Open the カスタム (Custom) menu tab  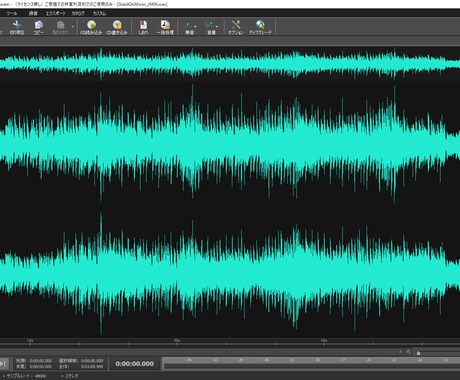(x=99, y=13)
